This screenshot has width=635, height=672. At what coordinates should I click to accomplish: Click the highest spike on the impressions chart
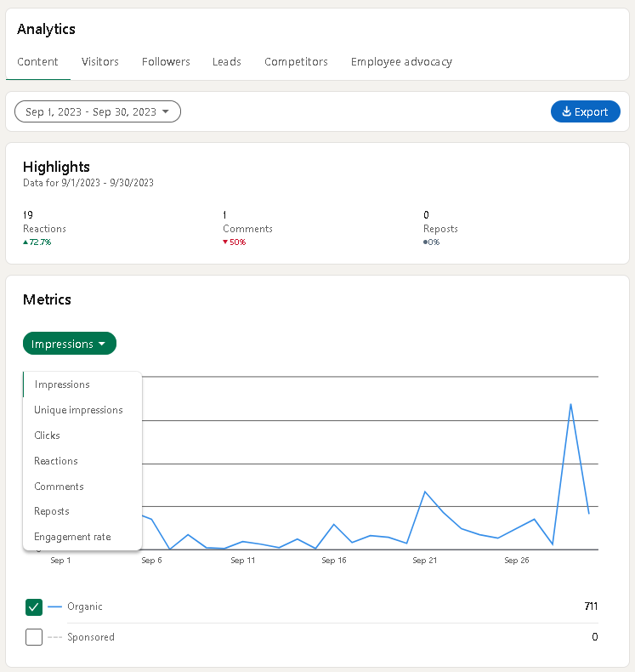click(x=570, y=404)
